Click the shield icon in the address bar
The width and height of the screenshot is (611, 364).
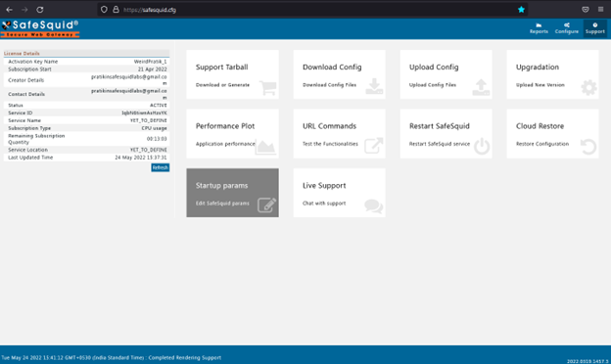pos(104,10)
